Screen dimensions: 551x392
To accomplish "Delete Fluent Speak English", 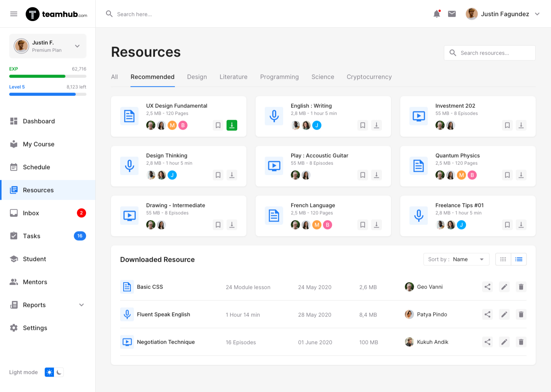I will [x=521, y=314].
